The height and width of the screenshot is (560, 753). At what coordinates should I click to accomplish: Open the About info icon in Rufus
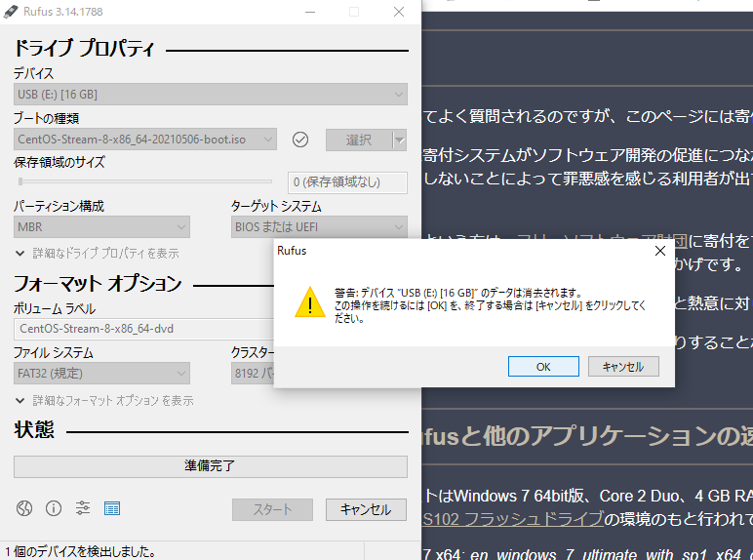pos(54,508)
